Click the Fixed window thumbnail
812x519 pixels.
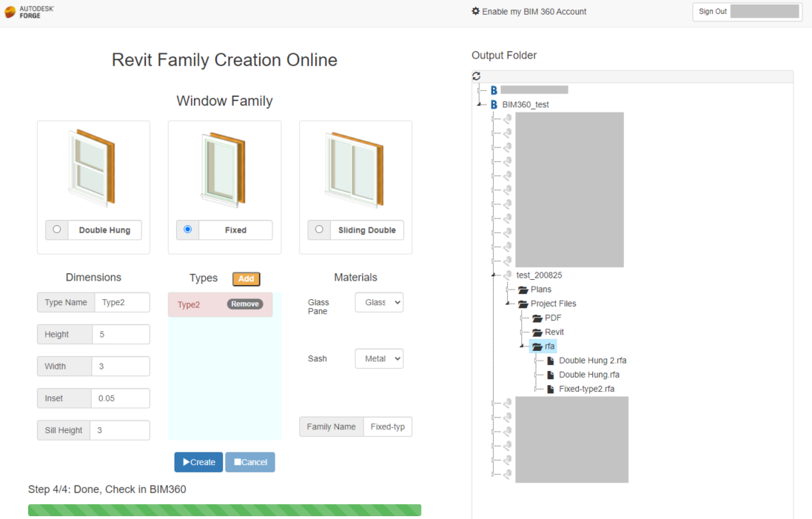pyautogui.click(x=224, y=169)
